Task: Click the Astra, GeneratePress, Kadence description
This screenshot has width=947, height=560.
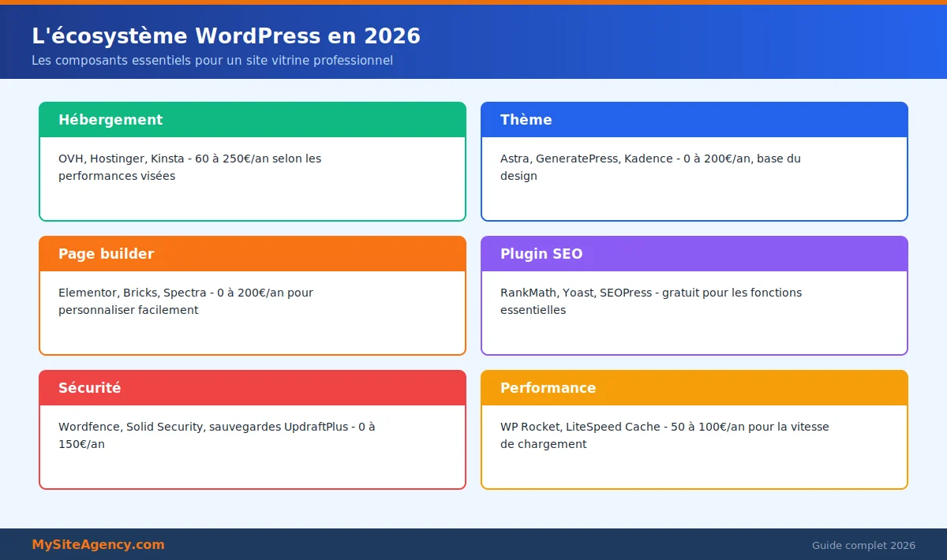Action: (x=650, y=167)
